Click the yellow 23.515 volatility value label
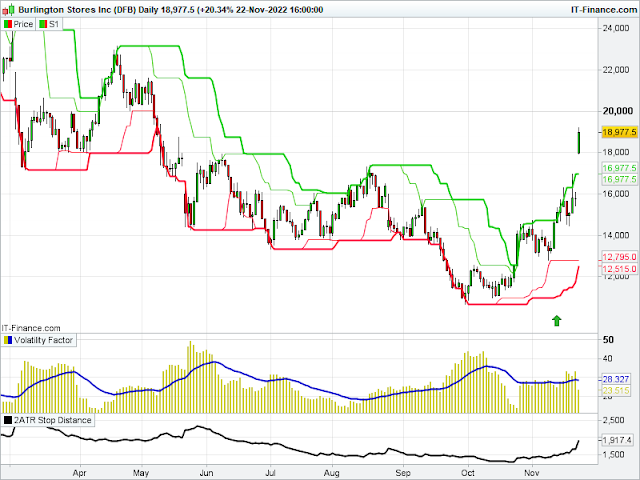Screen dimensions: 640x480 tap(616, 390)
